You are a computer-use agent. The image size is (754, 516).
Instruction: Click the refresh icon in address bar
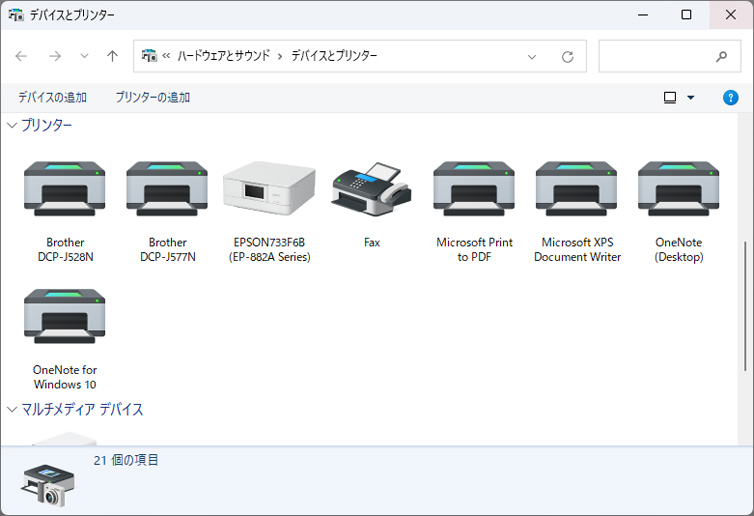(567, 57)
